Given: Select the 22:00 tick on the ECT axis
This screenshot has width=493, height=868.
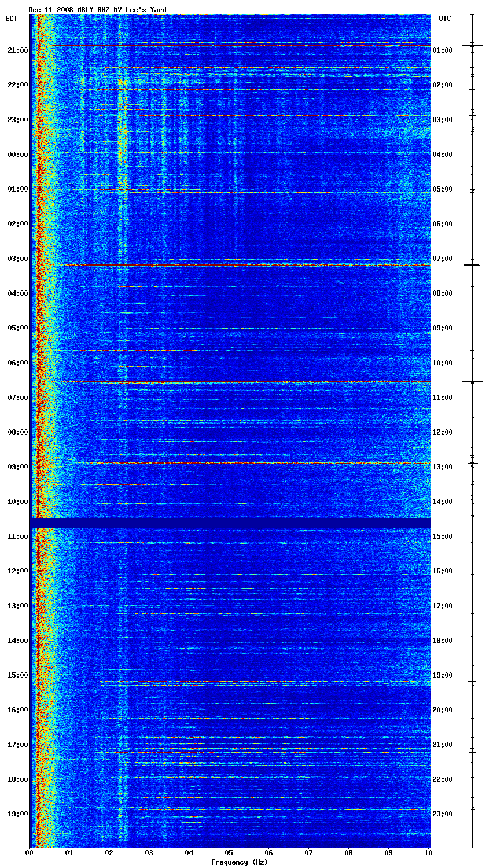Looking at the screenshot, I should pos(17,85).
